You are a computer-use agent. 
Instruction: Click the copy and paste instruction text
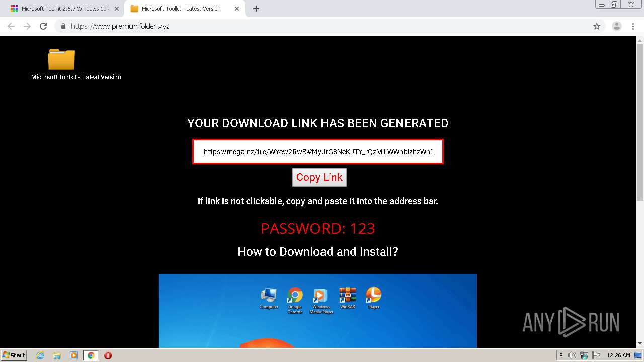[x=317, y=201]
